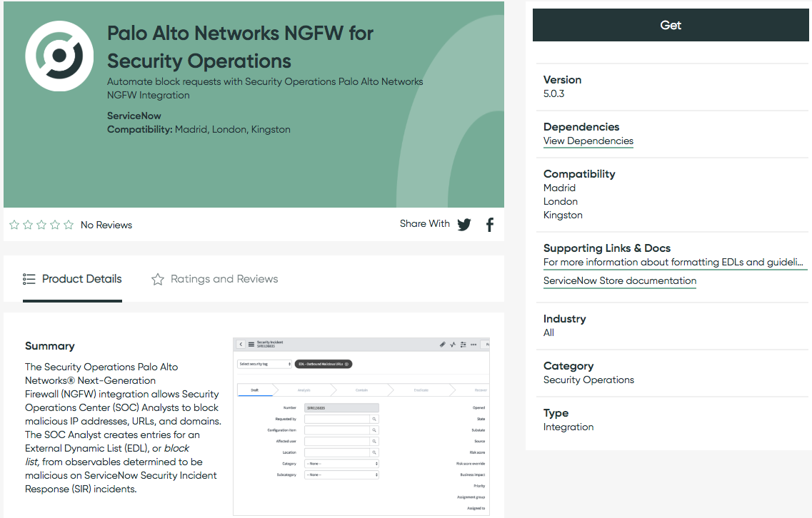Image resolution: width=812 pixels, height=518 pixels.
Task: Click the Industry value All
Action: click(x=548, y=332)
